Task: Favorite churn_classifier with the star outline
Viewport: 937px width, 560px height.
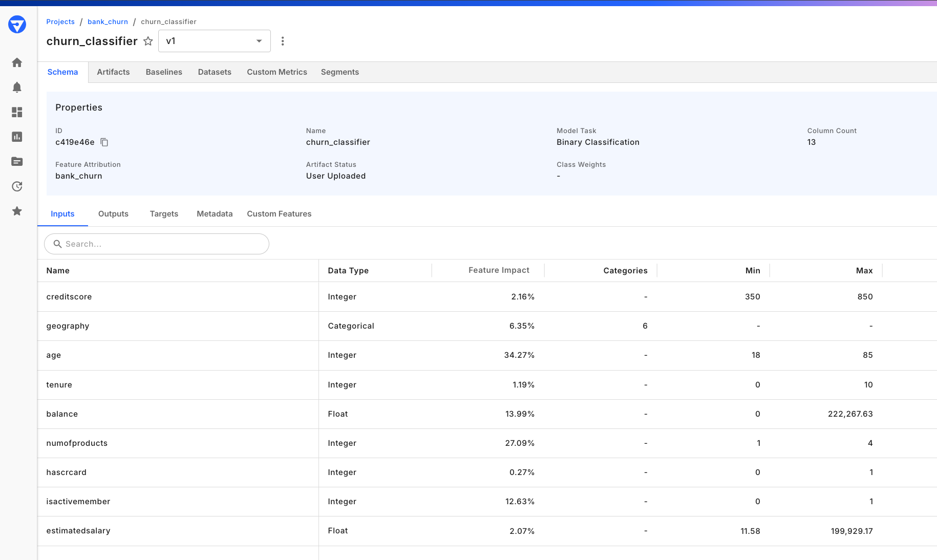Action: point(148,41)
